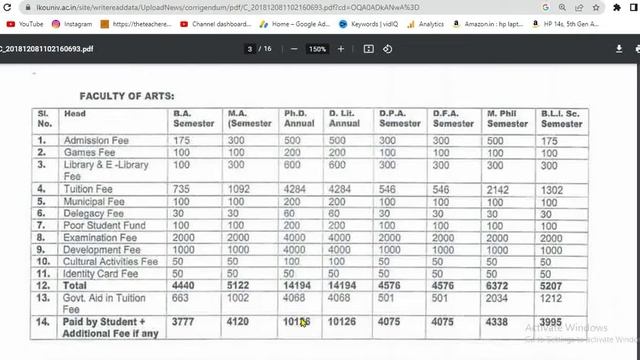Click the 150% zoom level field
Screen dimensions: 640x360
(317, 49)
